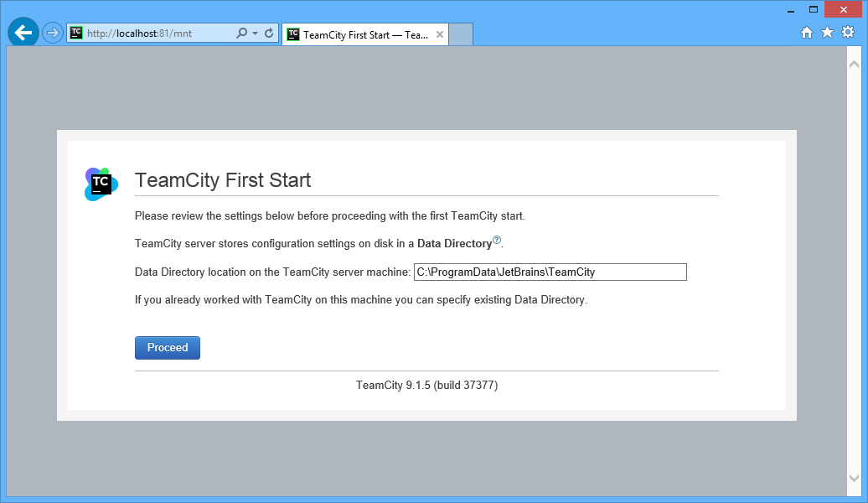Minimize the browser window
The width and height of the screenshot is (868, 503).
tap(791, 10)
